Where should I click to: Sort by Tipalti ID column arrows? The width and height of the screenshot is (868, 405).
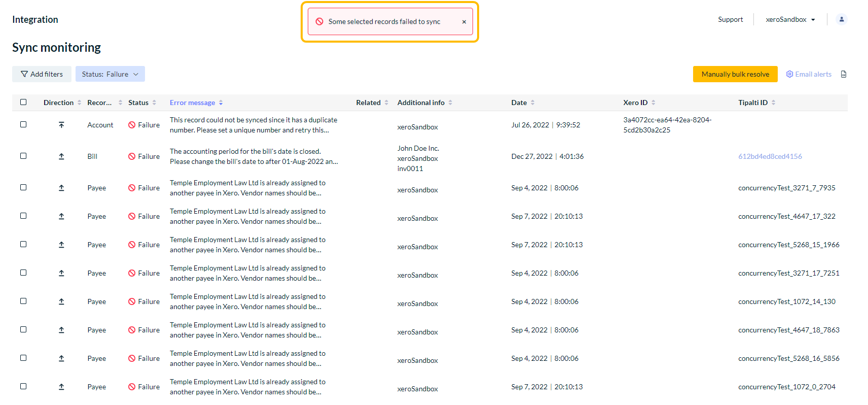pyautogui.click(x=773, y=103)
